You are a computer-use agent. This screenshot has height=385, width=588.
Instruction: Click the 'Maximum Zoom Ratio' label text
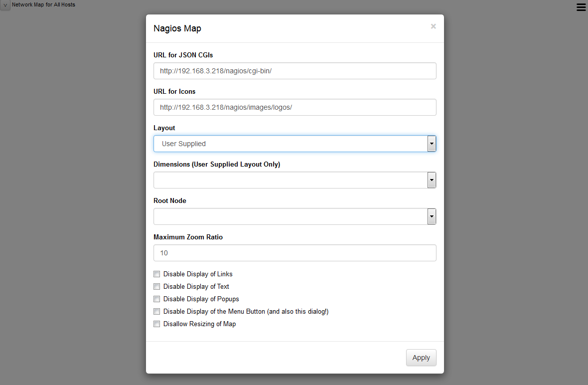188,237
